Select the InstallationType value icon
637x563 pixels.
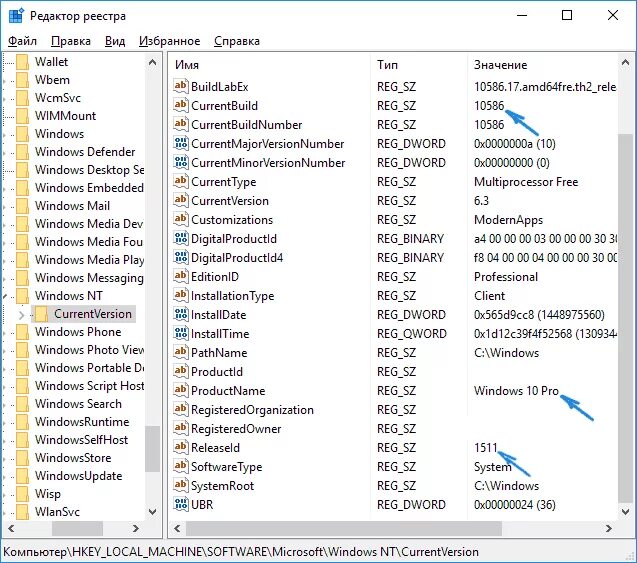pyautogui.click(x=180, y=295)
